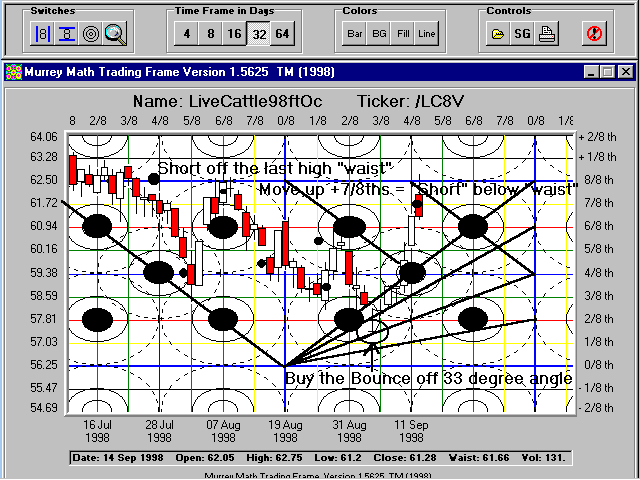The width and height of the screenshot is (640, 480).
Task: Click the 59.38 price label
Action: click(x=44, y=272)
